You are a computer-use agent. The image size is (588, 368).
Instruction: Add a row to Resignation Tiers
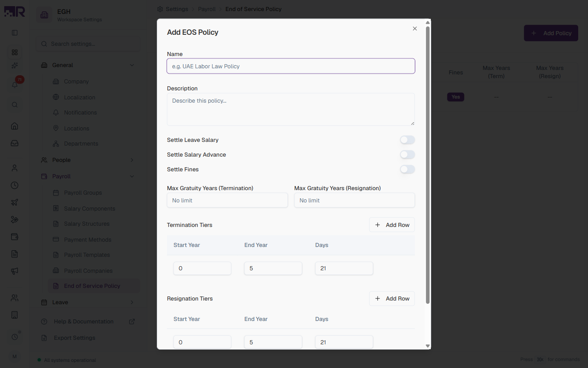[x=392, y=298]
